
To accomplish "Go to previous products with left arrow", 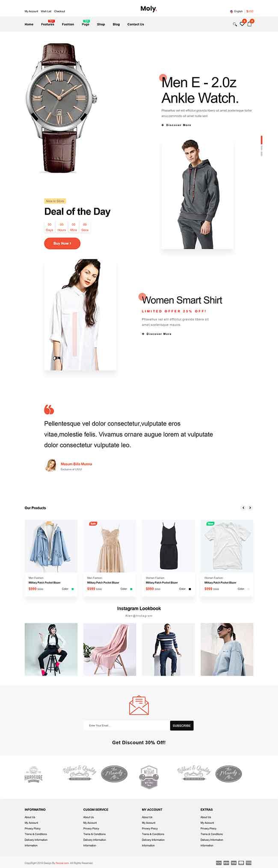I will point(243,508).
